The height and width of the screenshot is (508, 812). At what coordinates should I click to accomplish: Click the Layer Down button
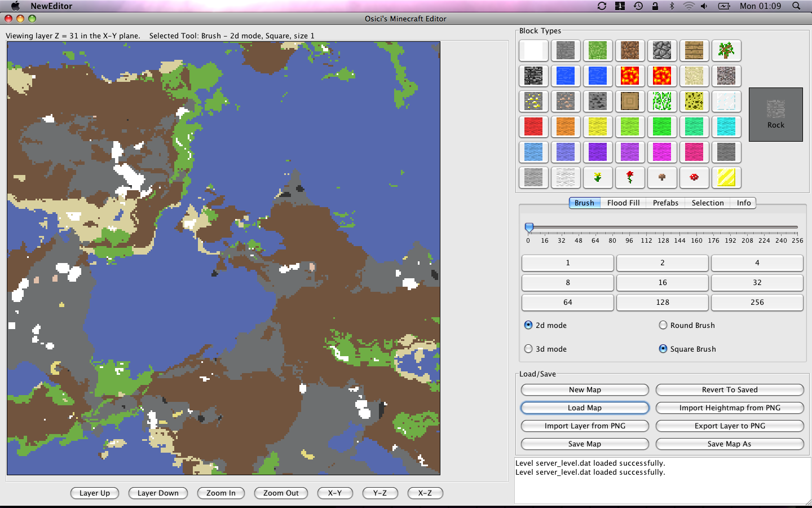point(158,493)
